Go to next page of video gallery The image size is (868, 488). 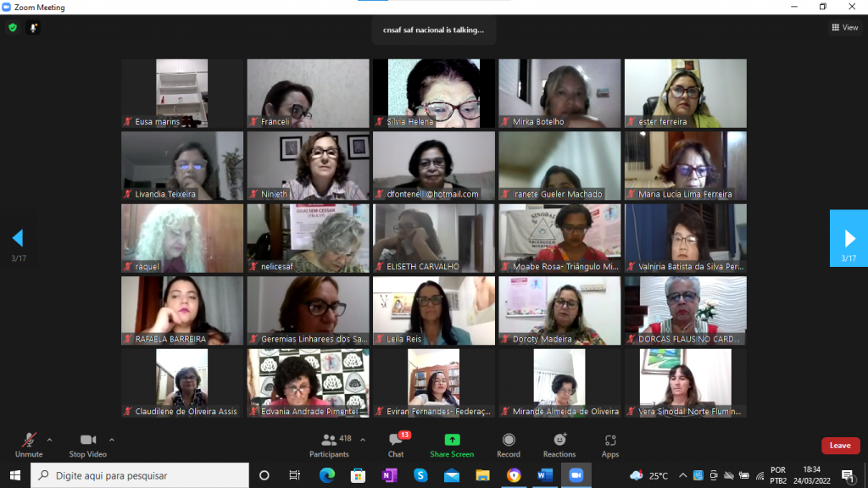click(849, 238)
